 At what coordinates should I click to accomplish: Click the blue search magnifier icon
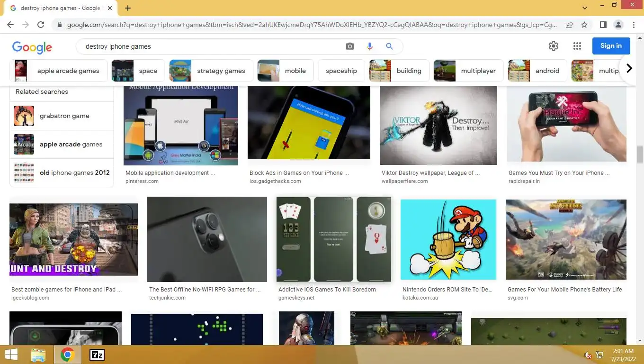[x=389, y=46]
